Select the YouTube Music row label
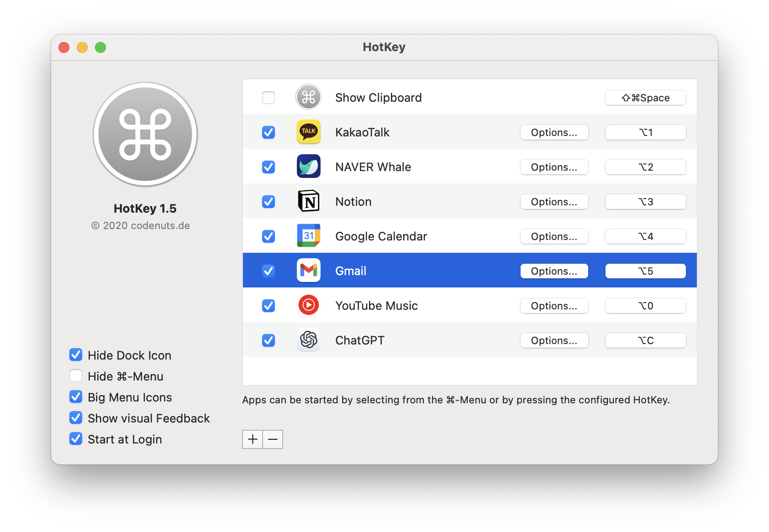This screenshot has height=532, width=769. [377, 306]
